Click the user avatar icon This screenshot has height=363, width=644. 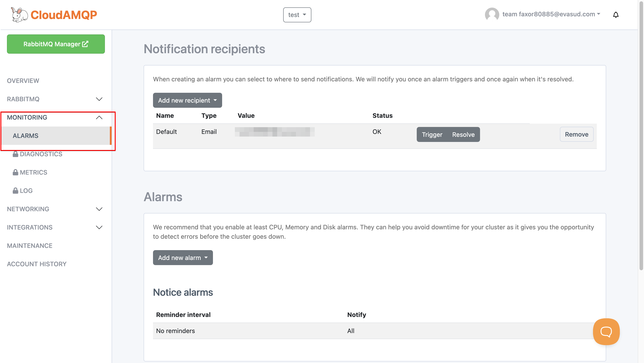pos(492,14)
